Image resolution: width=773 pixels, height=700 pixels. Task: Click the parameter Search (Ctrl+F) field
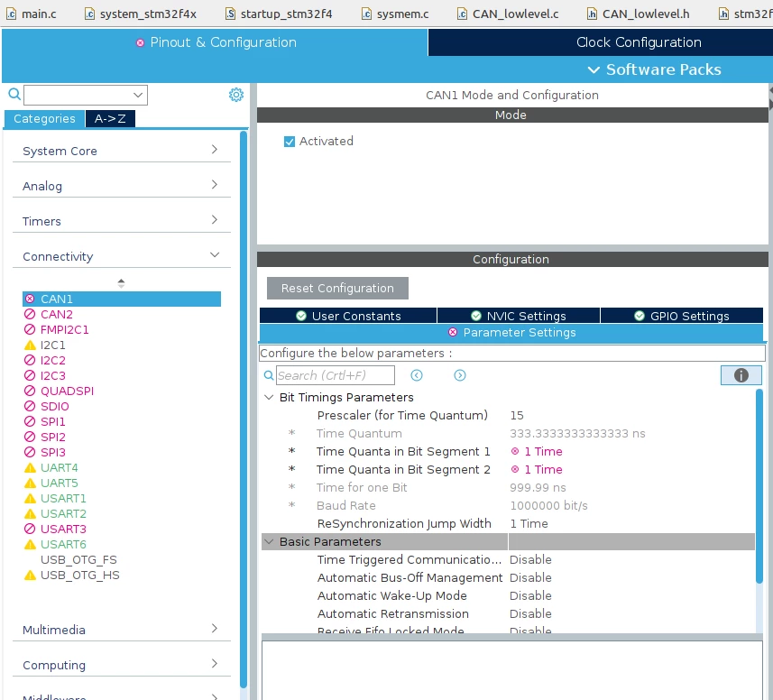click(336, 375)
